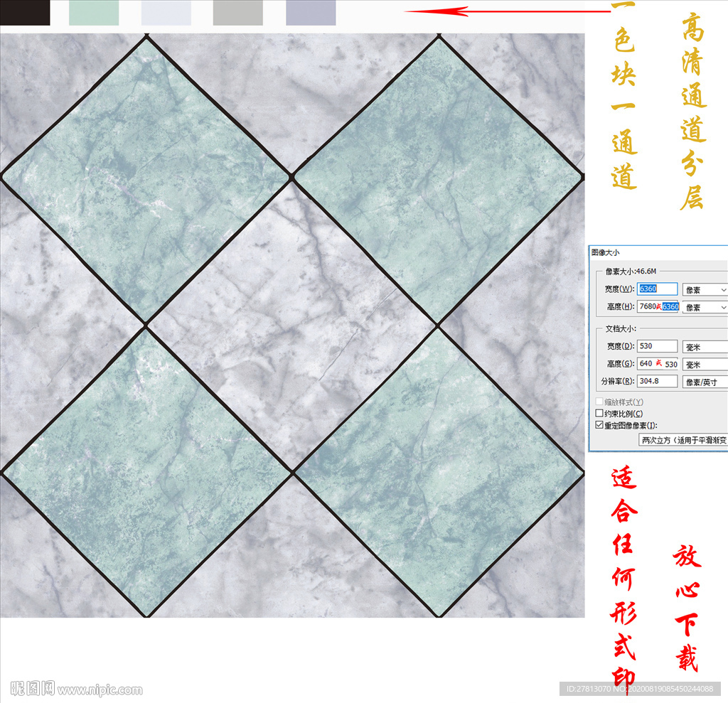Screen dimensions: 728x703
Task: Open the 毫米 unit dropdown for 宽度(D)
Action: (705, 347)
